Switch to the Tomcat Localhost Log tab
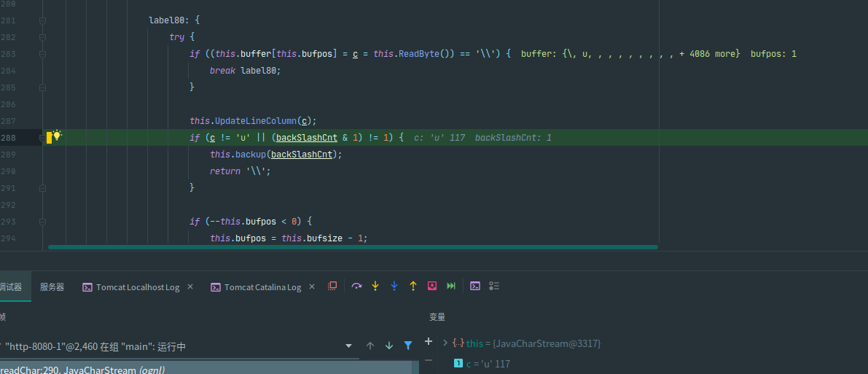 pyautogui.click(x=137, y=287)
